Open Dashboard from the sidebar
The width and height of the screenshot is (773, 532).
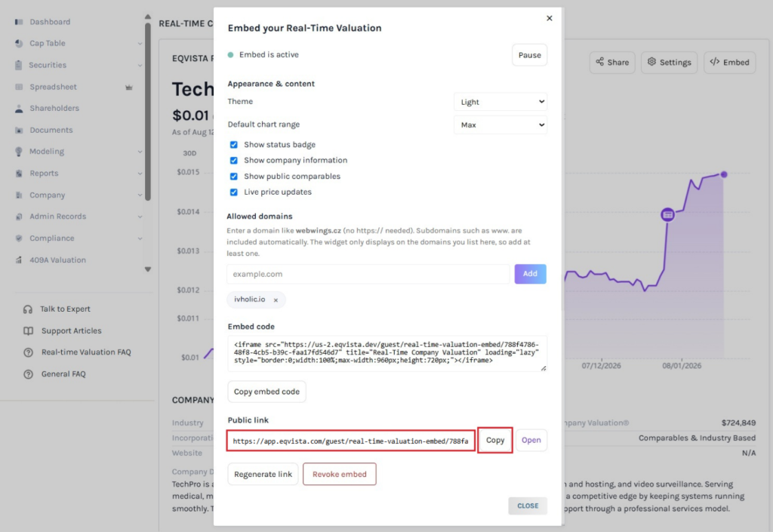click(50, 22)
